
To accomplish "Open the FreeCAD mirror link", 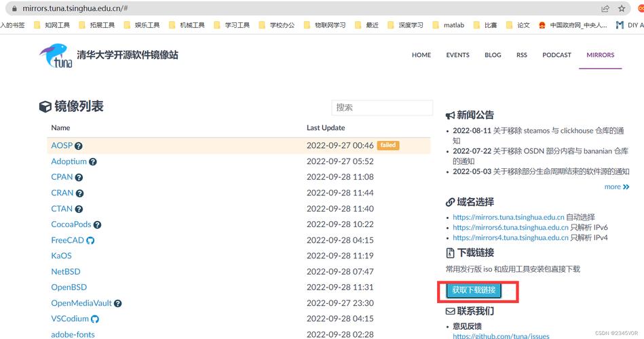I will 67,240.
